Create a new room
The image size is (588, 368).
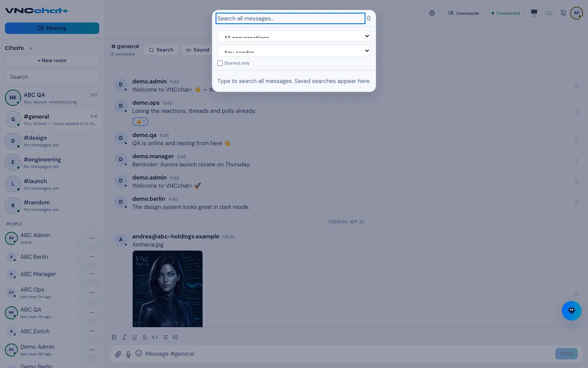tap(52, 61)
